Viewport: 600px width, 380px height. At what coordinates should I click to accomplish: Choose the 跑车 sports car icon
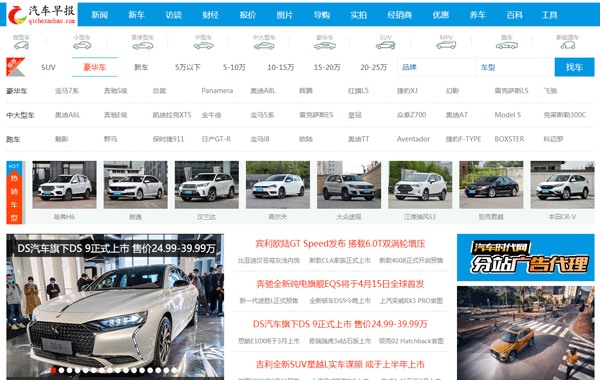point(507,42)
